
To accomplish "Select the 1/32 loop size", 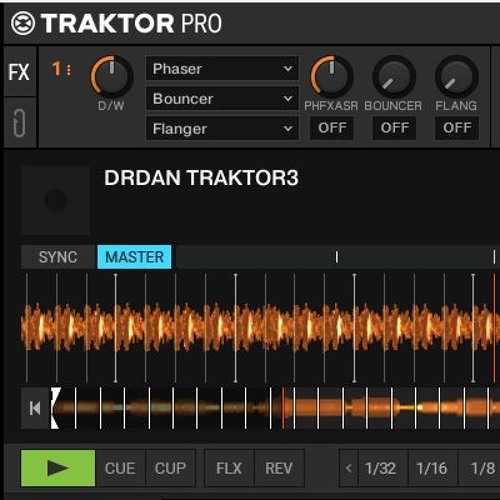I will 383,468.
